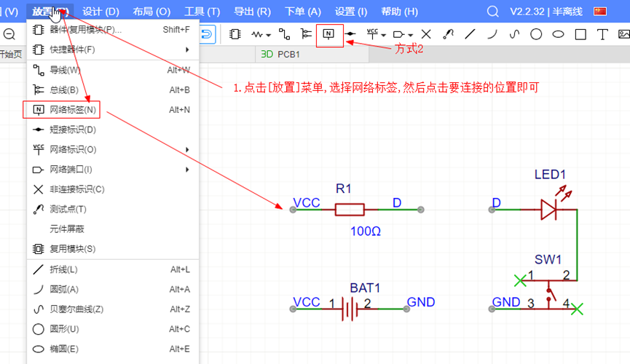Expand the 网络端口(I) submenu arrow
Viewport: 630px width, 364px height.
187,170
